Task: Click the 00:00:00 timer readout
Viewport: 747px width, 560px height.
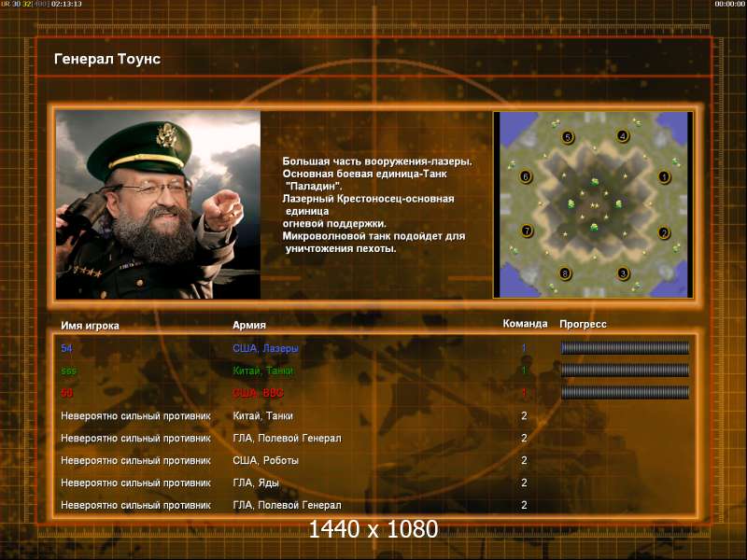Action: click(x=730, y=4)
